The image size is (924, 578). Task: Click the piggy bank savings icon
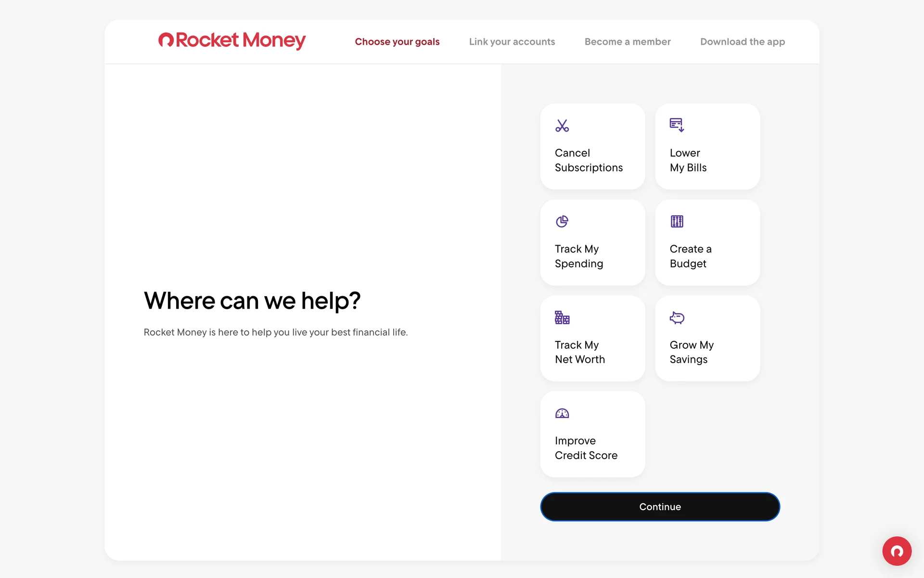(677, 317)
